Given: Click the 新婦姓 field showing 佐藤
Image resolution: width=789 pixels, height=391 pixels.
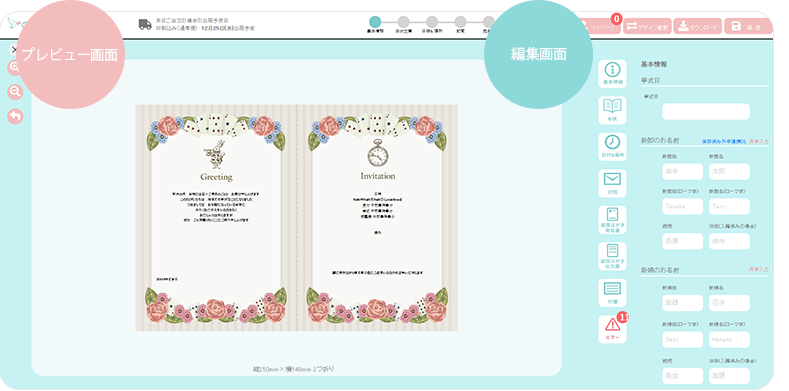Looking at the screenshot, I should click(x=682, y=303).
